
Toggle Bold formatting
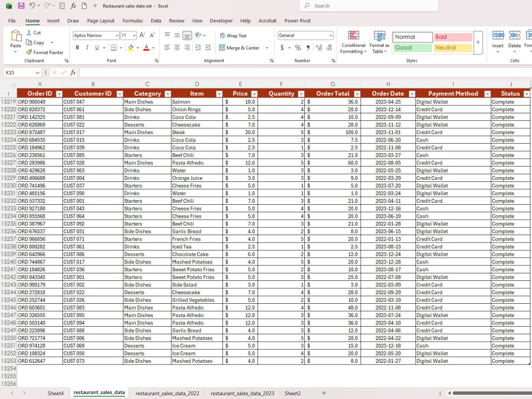point(77,47)
